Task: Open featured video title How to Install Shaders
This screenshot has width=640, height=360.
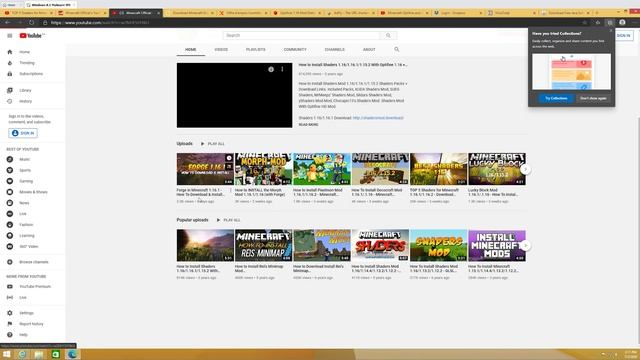Action: click(x=353, y=65)
